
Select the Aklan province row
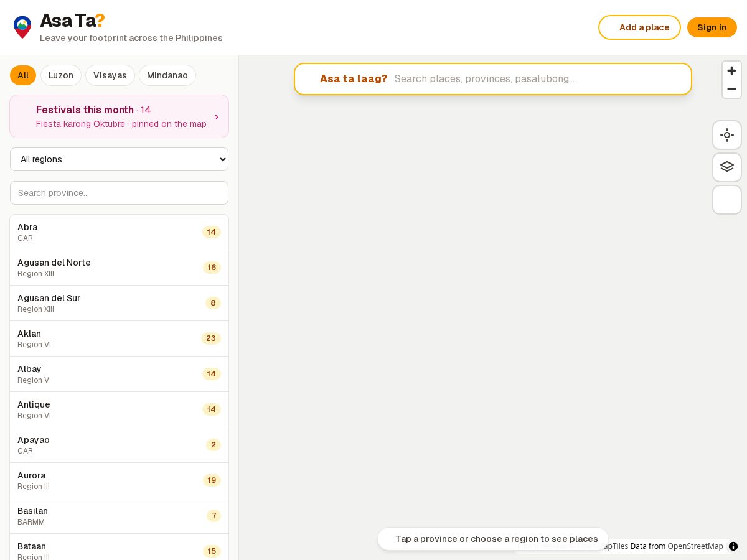(x=119, y=338)
